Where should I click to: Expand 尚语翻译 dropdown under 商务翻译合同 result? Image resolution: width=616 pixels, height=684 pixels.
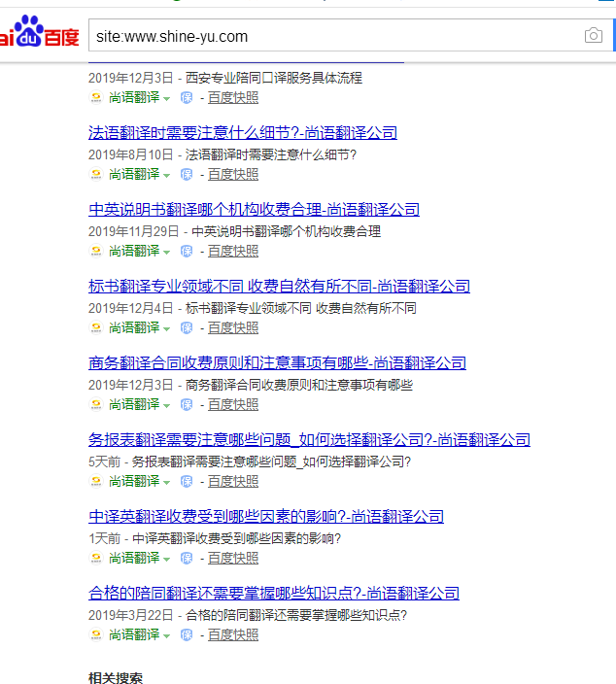[x=166, y=406]
